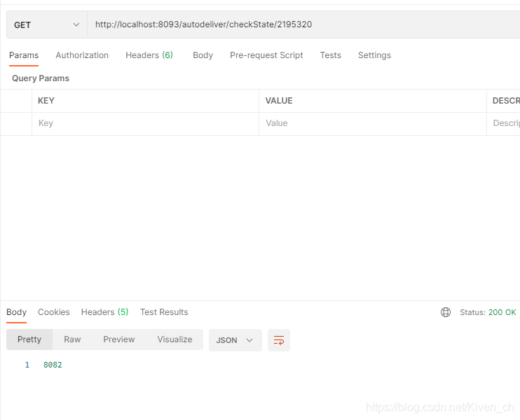Viewport: 520px width, 420px height.
Task: Click the request URL field
Action: tap(303, 24)
